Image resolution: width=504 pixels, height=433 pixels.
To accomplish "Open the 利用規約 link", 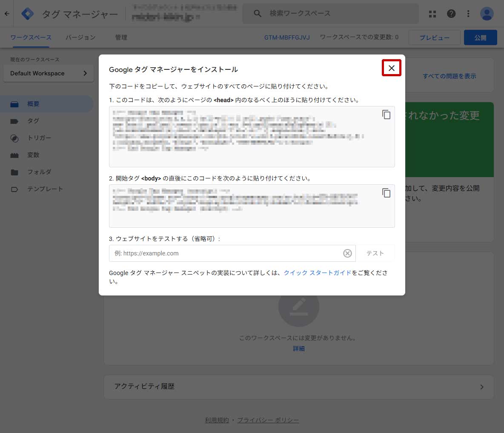I will pos(217,420).
